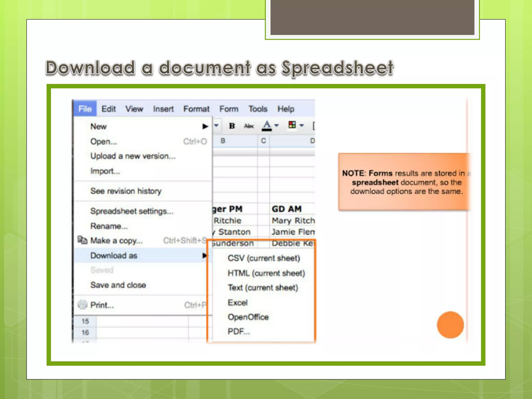Open the borders dropdown arrow
The width and height of the screenshot is (532, 399).
coord(302,125)
